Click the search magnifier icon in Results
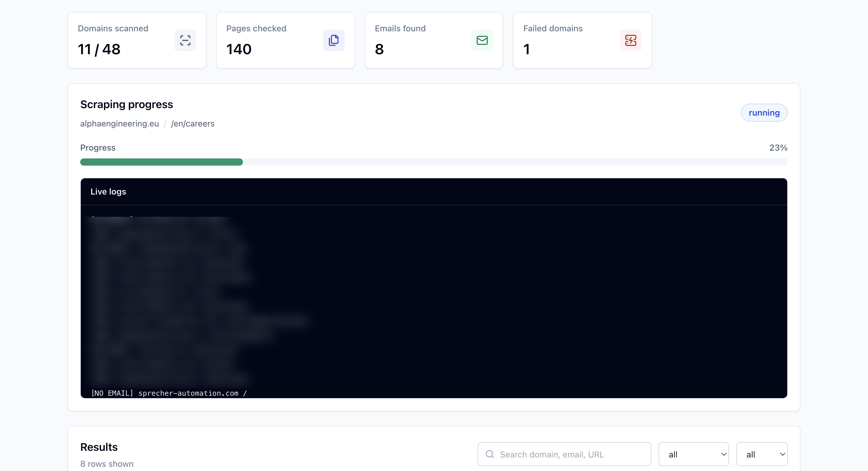 tap(489, 454)
